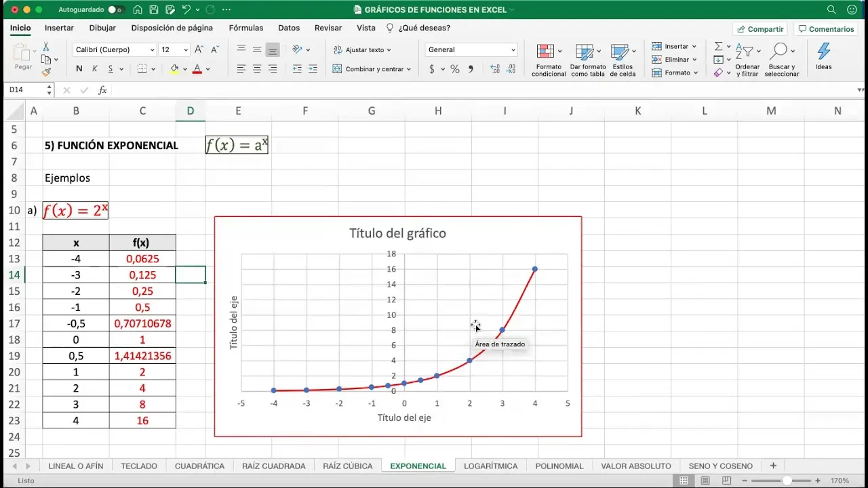
Task: Click the Comentarios button
Action: click(x=825, y=29)
